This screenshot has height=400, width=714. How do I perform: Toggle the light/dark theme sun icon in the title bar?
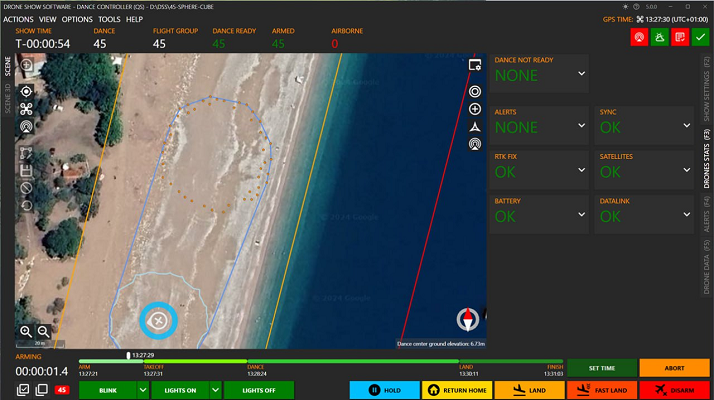point(627,6)
